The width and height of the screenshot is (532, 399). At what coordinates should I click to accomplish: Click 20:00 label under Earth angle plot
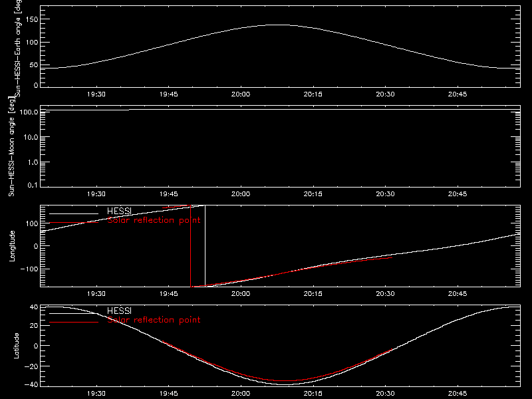(241, 94)
